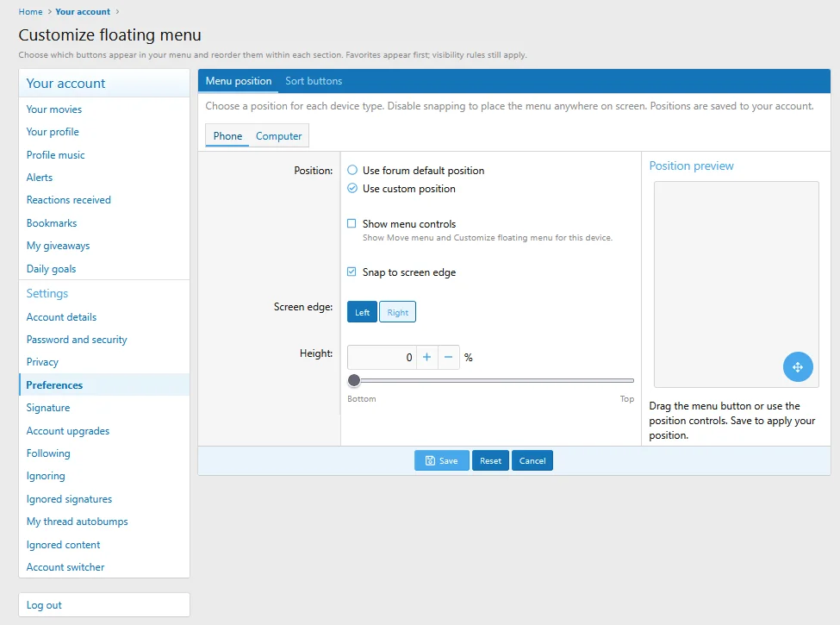Select Preferences in the sidebar
840x625 pixels.
coord(104,384)
